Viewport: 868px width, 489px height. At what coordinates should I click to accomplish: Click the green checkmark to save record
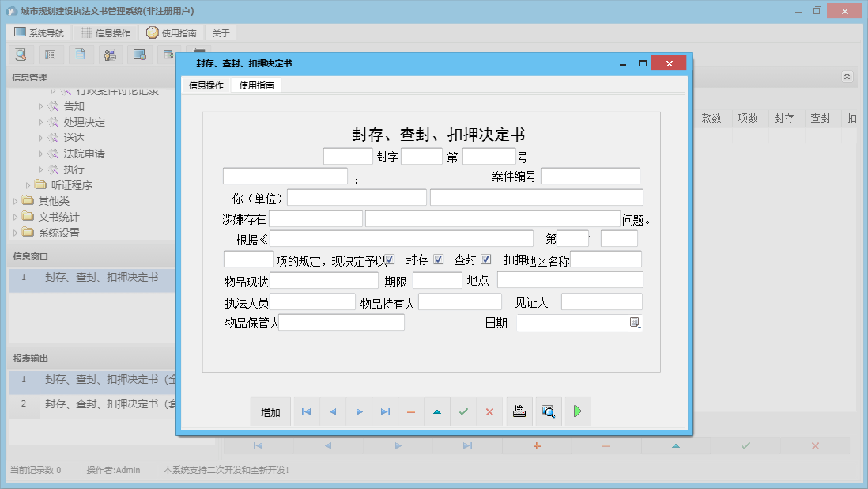[463, 411]
